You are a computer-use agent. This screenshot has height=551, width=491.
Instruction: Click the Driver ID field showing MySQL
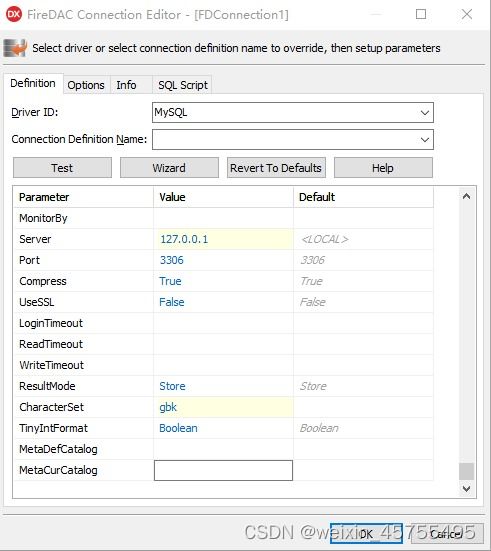coord(293,113)
